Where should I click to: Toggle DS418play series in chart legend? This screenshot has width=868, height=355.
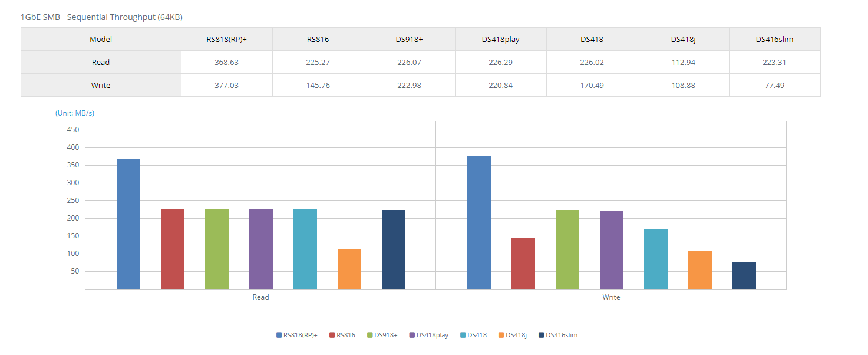(429, 335)
